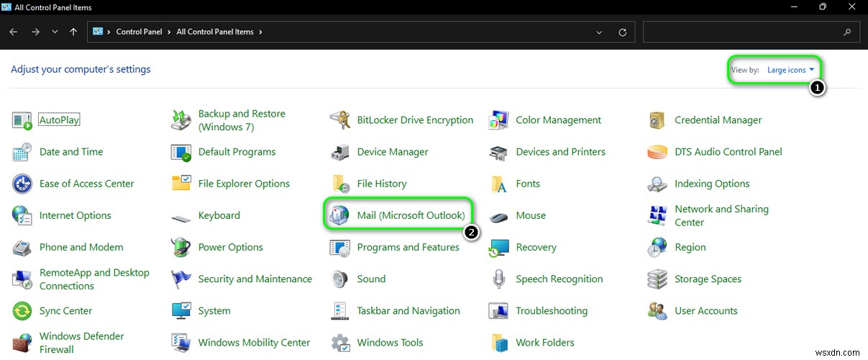Click the File Explorer Options icon
The height and width of the screenshot is (360, 868).
[x=181, y=184]
